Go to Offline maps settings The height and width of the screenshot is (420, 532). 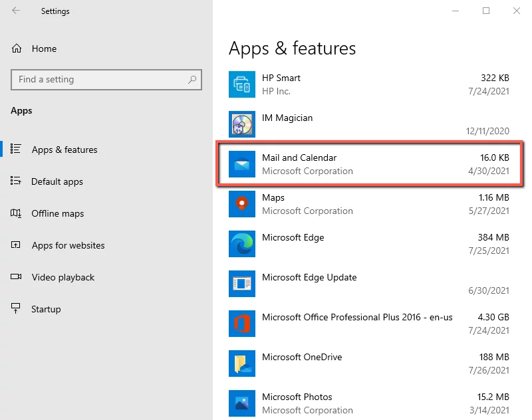(x=58, y=213)
